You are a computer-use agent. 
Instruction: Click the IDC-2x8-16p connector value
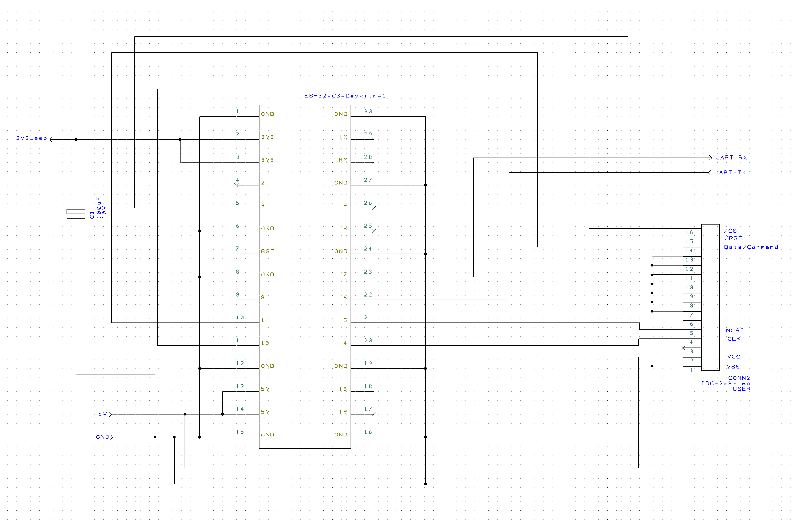pos(726,384)
